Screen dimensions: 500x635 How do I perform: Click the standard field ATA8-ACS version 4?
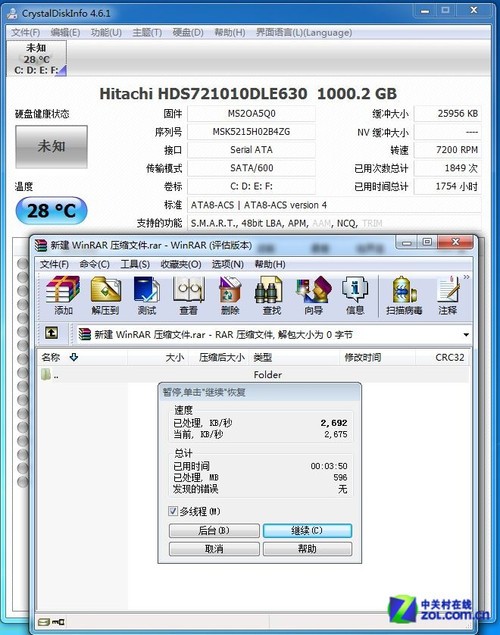(334, 205)
